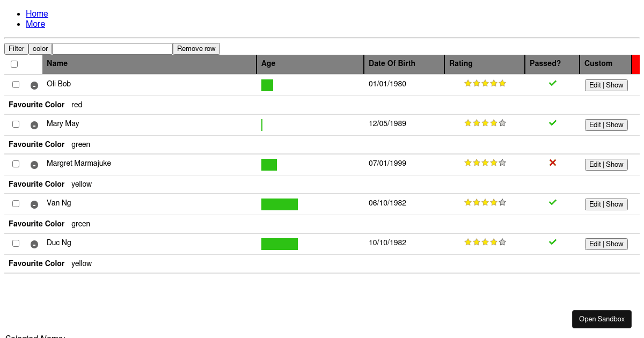Screen dimensions: 644x338
Task: Check the box for Margret Marmajuke
Action: (16, 164)
